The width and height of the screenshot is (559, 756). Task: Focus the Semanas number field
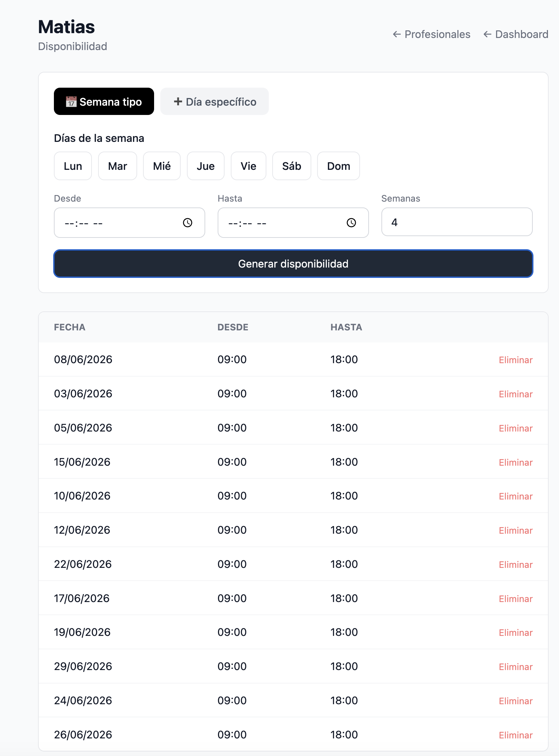click(x=457, y=222)
